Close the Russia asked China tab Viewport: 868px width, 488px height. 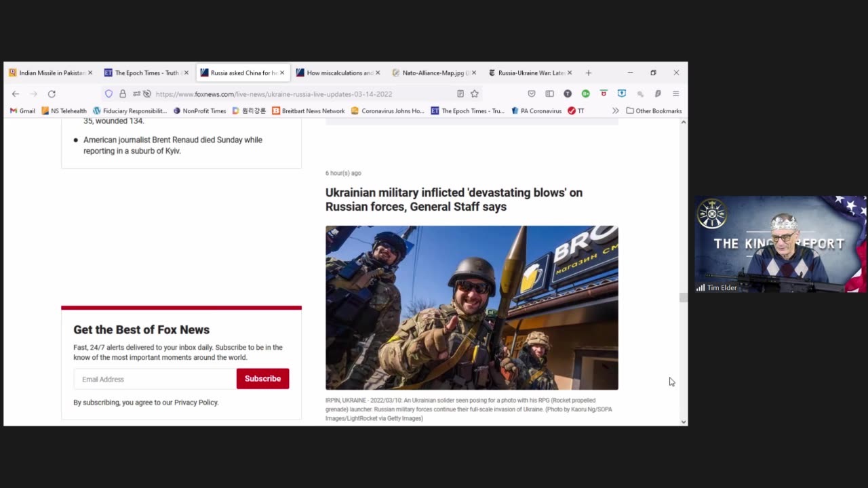(282, 73)
